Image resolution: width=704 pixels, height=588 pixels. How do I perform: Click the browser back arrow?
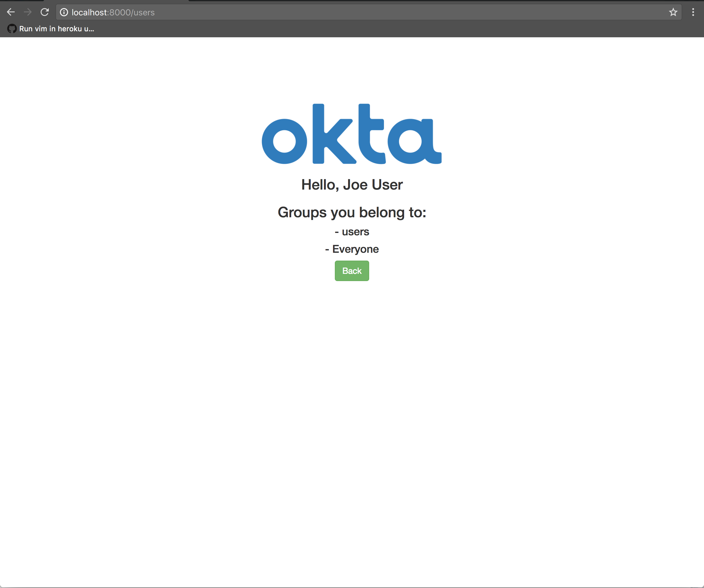[11, 12]
